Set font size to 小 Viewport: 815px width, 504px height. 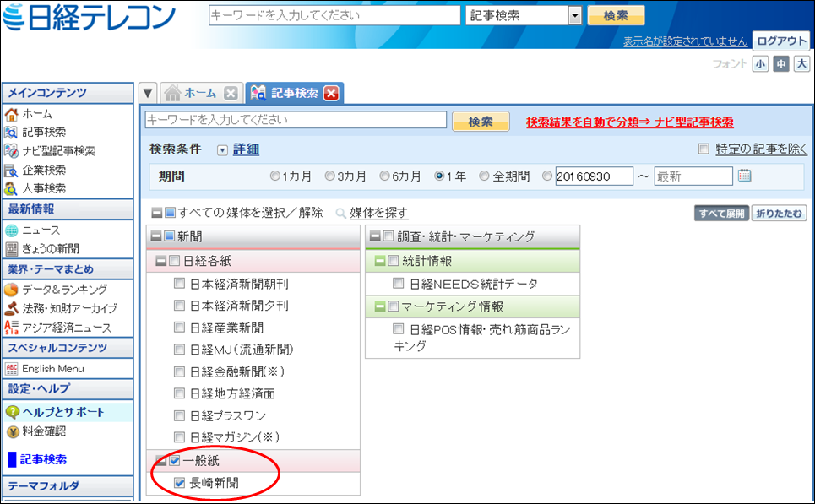[760, 64]
